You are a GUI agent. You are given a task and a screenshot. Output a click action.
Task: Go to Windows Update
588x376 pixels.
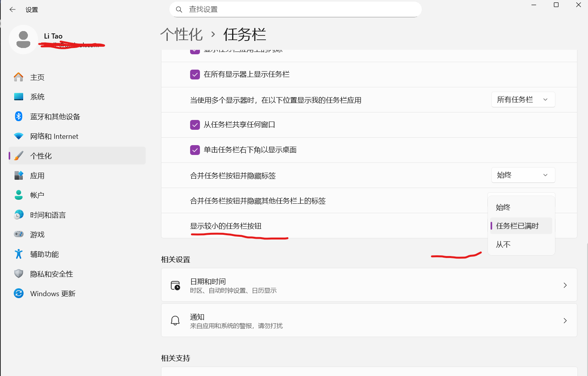point(53,293)
